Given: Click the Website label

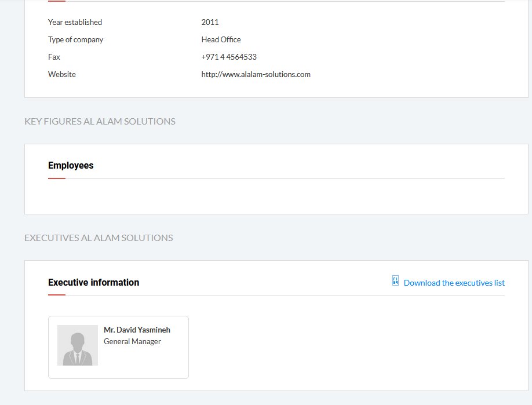Looking at the screenshot, I should click(62, 74).
